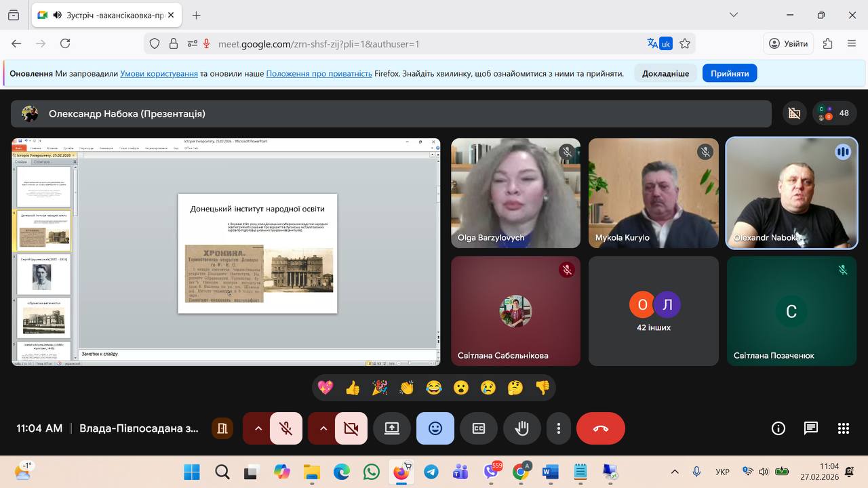This screenshot has height=488, width=868.
Task: Toggle the disabled camera button
Action: click(x=351, y=428)
